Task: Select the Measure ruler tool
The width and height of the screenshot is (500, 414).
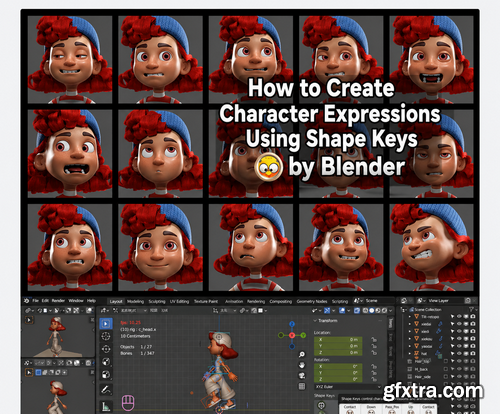Action: (x=106, y=406)
